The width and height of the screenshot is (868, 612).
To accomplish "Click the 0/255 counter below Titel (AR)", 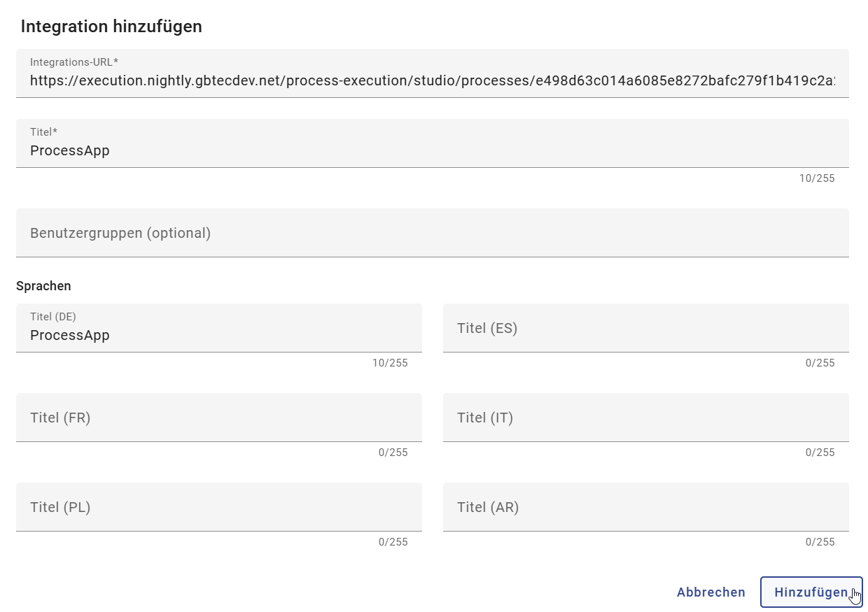I will [822, 542].
